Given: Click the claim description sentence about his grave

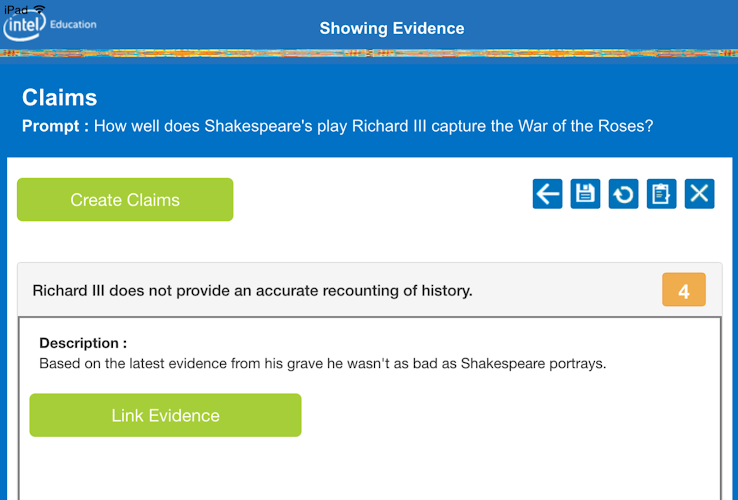Looking at the screenshot, I should 322,363.
